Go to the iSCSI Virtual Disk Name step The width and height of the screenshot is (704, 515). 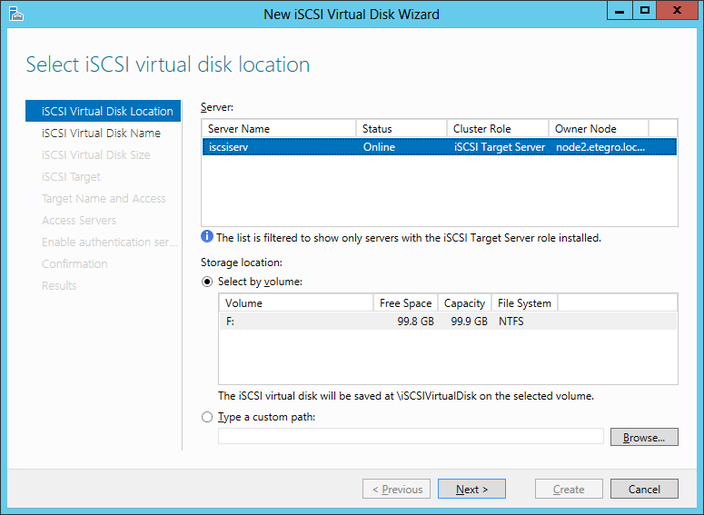101,133
